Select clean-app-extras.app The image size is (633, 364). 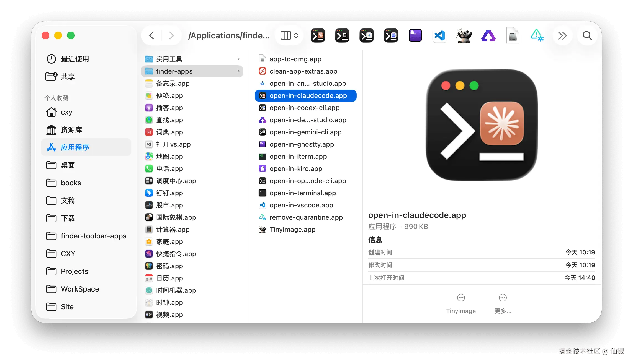coord(305,71)
